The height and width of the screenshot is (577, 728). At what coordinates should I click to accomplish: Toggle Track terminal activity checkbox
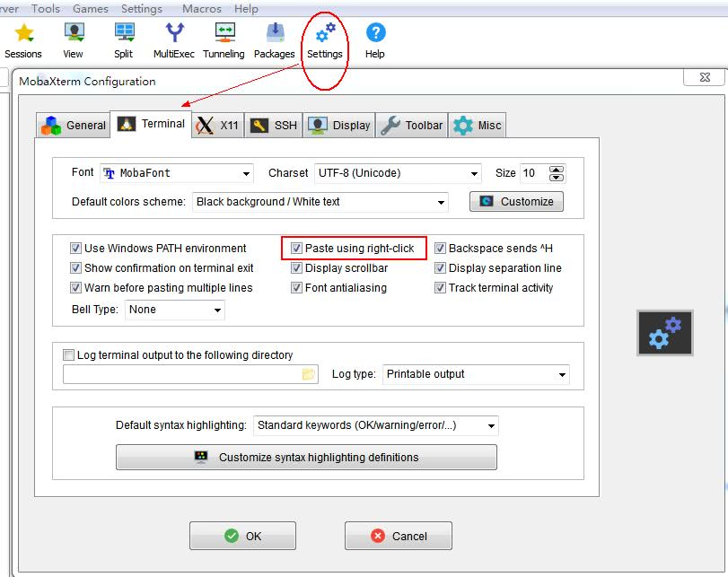tap(440, 288)
